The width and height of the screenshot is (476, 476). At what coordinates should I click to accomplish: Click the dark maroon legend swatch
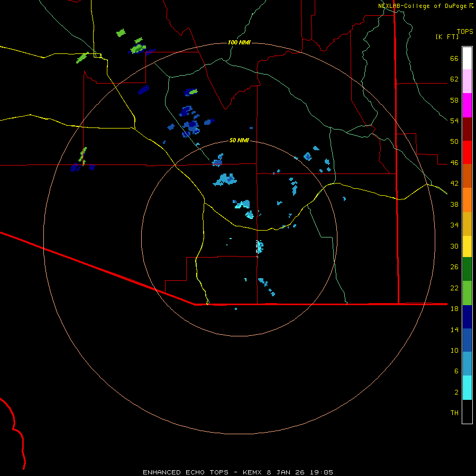point(467,130)
